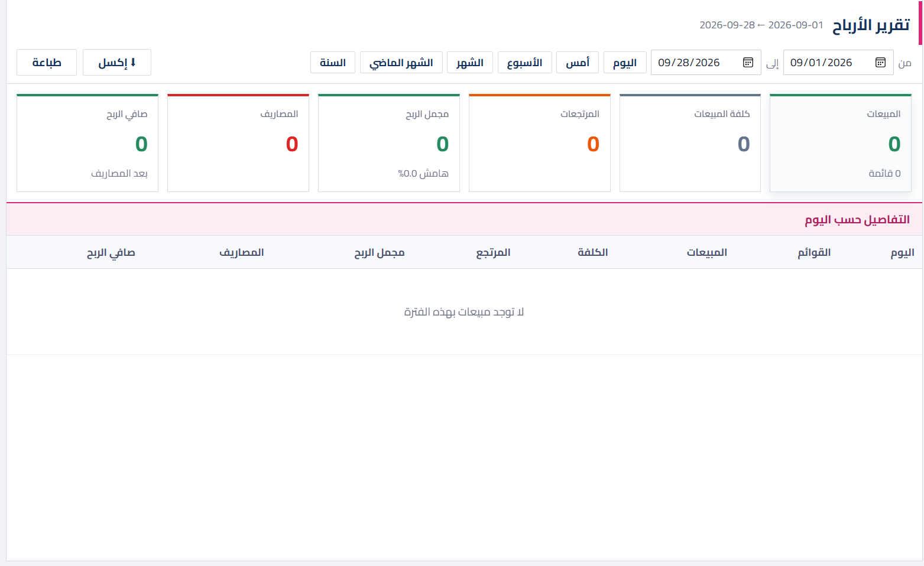Click the لا توجد مبيعات بهذه الفترة message

(464, 312)
